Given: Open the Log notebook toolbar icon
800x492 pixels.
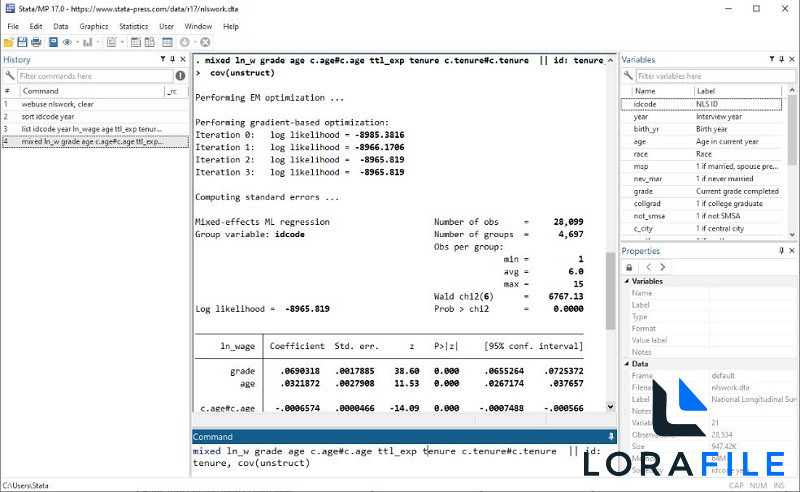Looking at the screenshot, I should coord(53,42).
